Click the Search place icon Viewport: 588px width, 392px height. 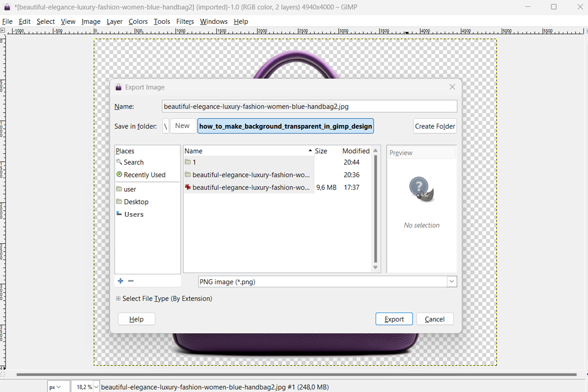point(119,162)
